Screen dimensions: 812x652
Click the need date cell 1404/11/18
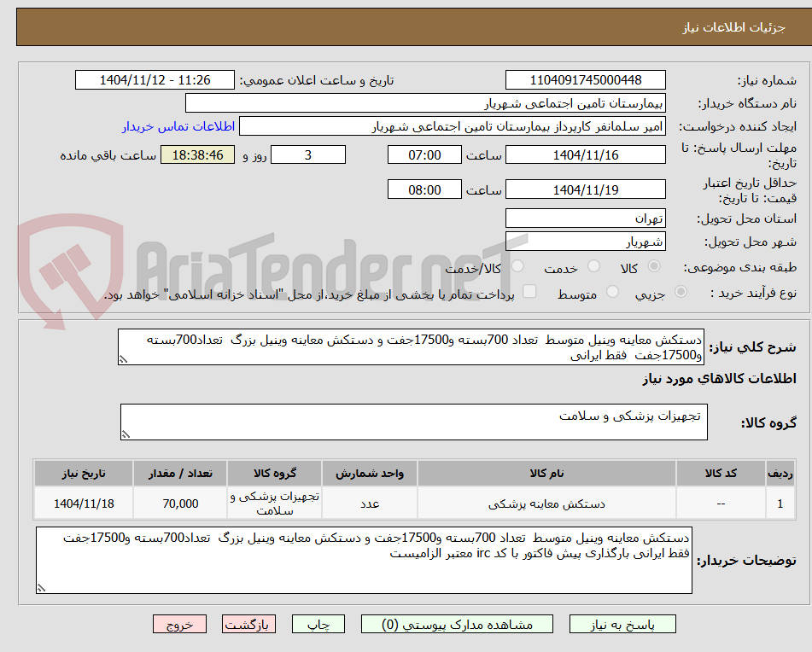[84, 504]
